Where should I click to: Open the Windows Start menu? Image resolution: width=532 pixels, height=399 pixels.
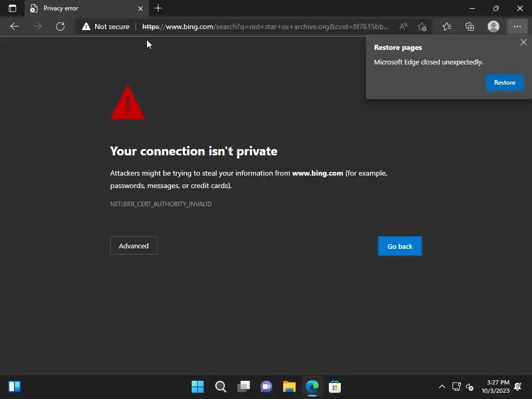point(197,387)
